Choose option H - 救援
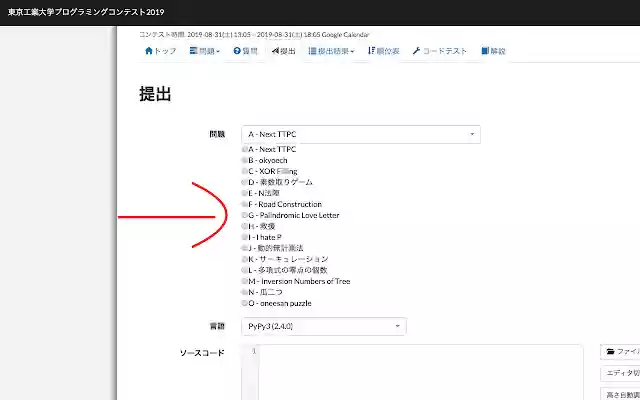 [x=259, y=227]
